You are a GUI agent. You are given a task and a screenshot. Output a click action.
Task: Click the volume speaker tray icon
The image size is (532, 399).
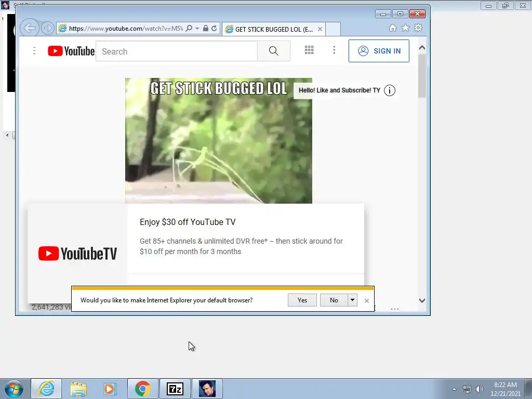coord(480,389)
